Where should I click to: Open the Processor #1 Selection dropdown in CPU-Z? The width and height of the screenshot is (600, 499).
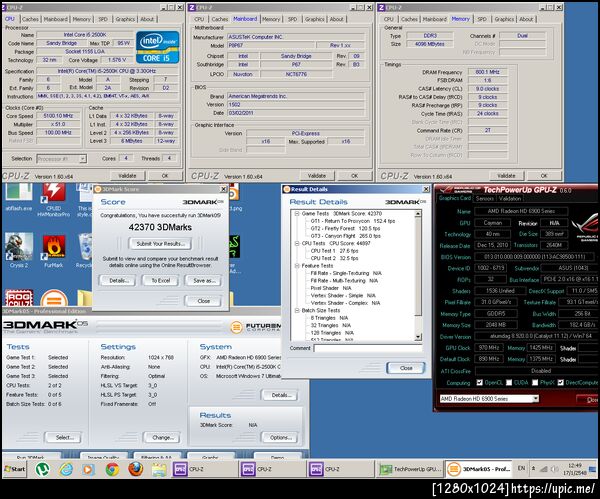click(62, 158)
